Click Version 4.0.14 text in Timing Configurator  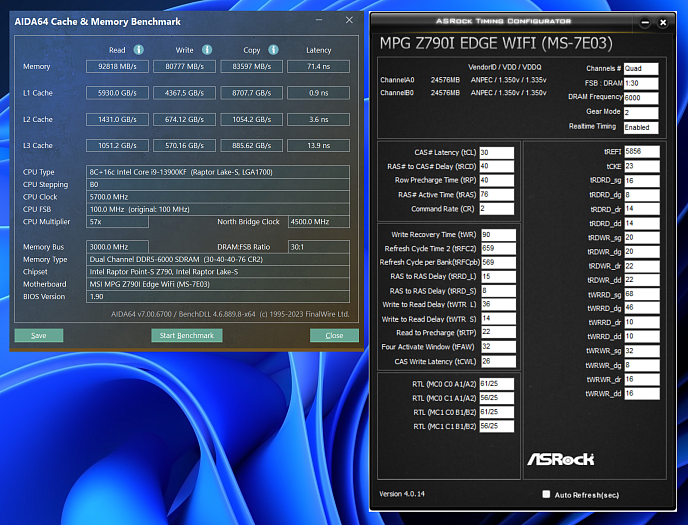coord(402,494)
